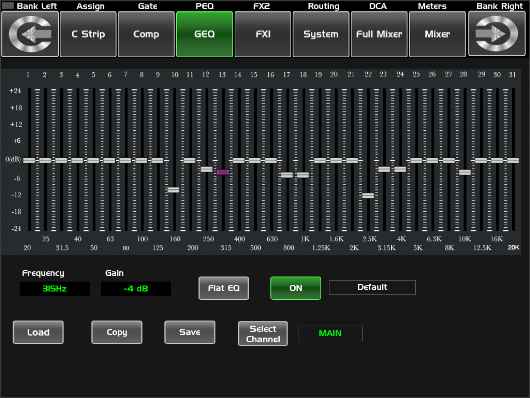This screenshot has height=398, width=530.
Task: Select the band 10 (160 Hz) fader handle
Action: tap(173, 190)
